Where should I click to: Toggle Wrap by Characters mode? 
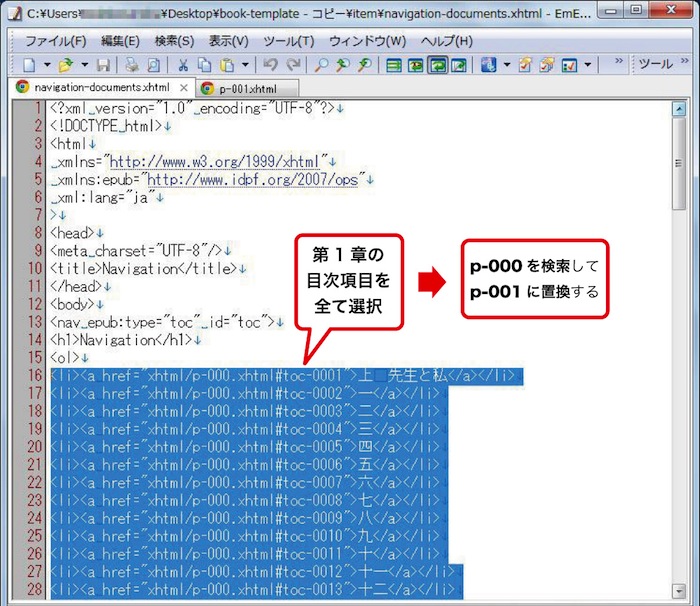coord(415,65)
